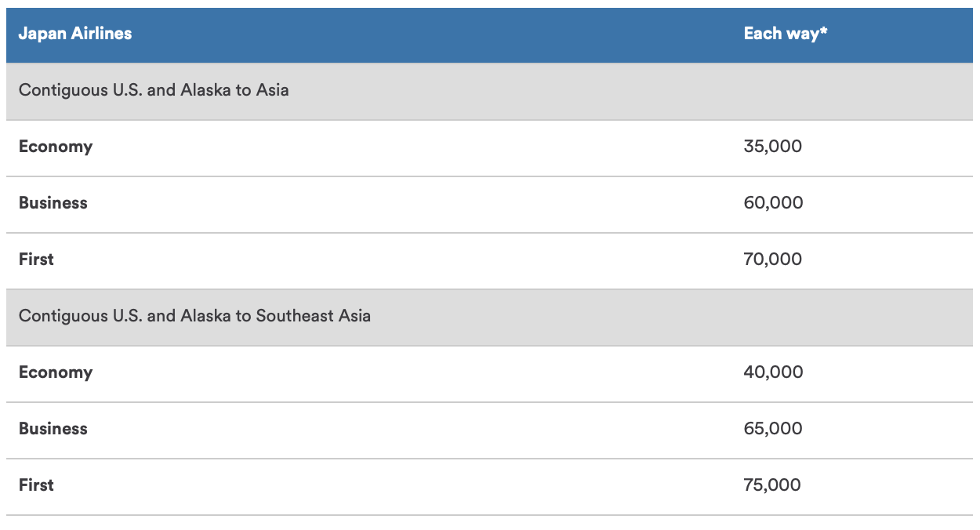Select the Business label under the Asia section

[x=53, y=203]
